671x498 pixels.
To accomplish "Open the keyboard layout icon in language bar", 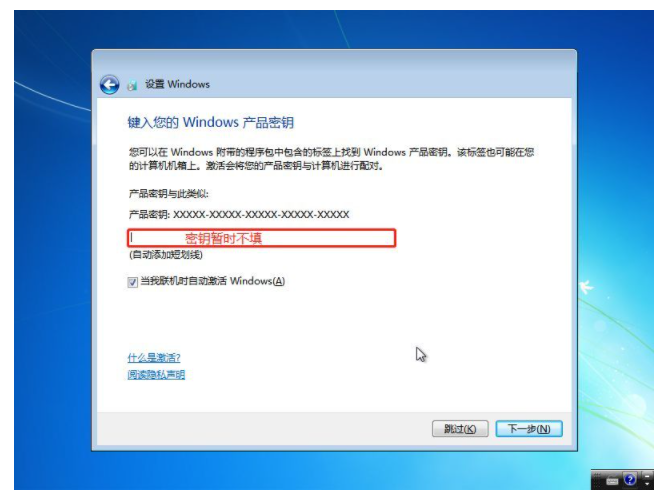I will [612, 481].
